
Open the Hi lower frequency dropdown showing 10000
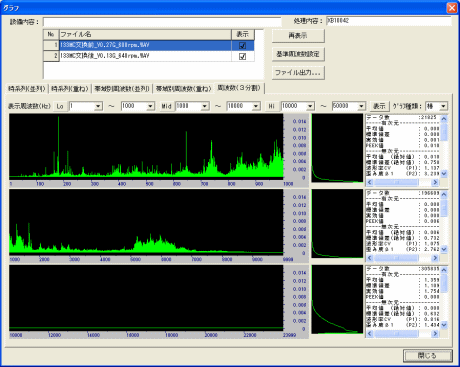pyautogui.click(x=310, y=106)
